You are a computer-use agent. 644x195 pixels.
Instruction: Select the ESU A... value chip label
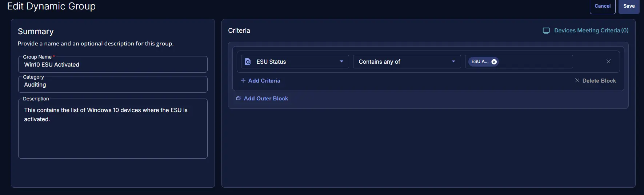480,62
